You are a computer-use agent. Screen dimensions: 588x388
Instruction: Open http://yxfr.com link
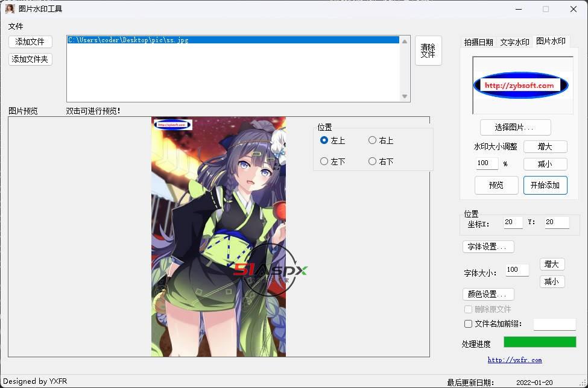[x=514, y=360]
